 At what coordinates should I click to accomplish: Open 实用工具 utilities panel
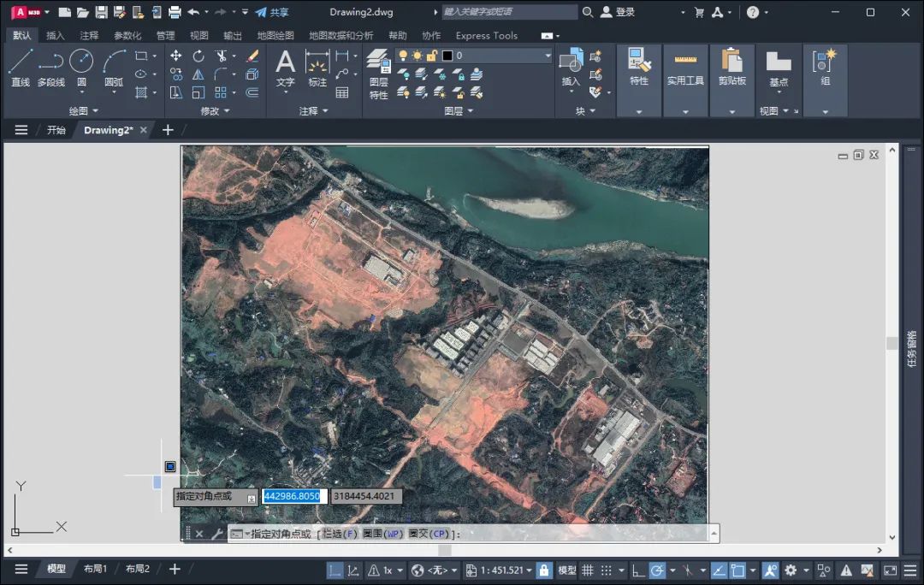(x=685, y=68)
